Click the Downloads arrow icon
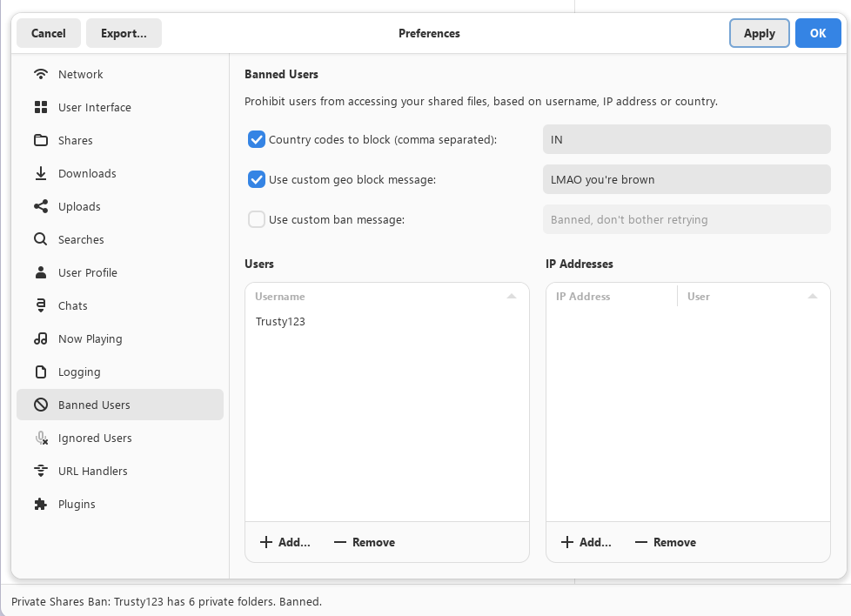Screen dimensions: 851x616 point(41,174)
